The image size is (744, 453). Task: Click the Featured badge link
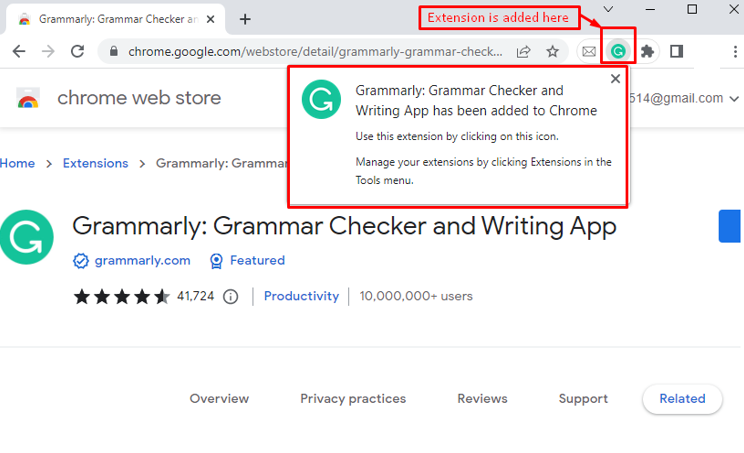tap(257, 260)
